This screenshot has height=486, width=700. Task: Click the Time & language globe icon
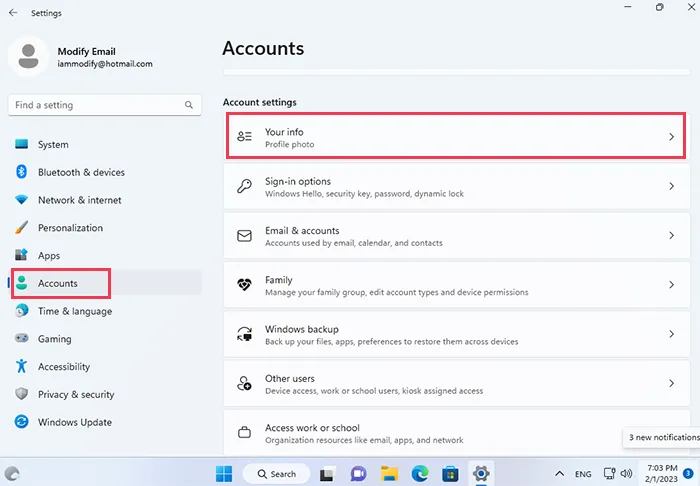(x=21, y=311)
